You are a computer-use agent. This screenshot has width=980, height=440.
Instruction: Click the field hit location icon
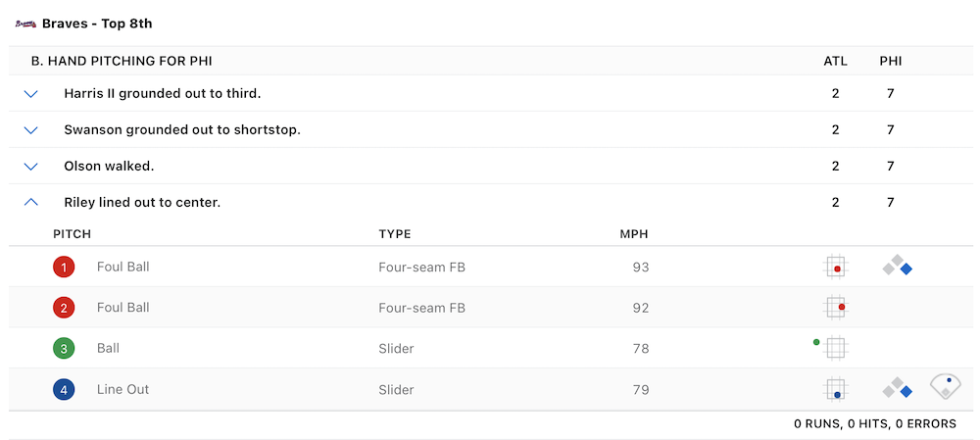(945, 386)
